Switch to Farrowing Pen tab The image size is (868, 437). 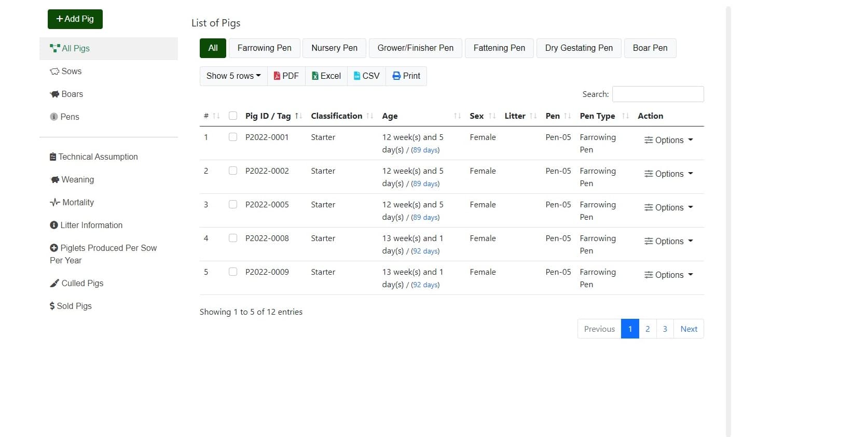(x=264, y=48)
